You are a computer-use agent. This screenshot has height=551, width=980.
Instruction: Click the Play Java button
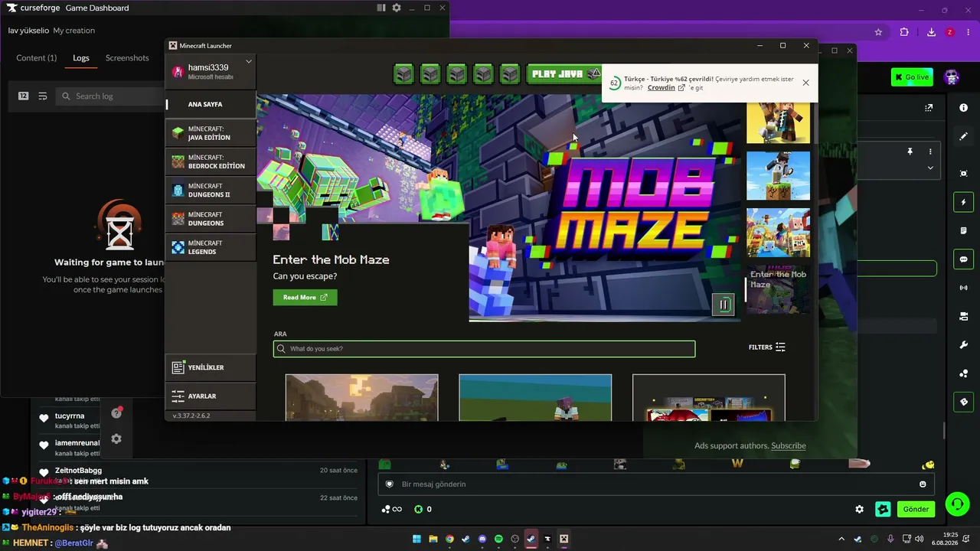point(565,74)
